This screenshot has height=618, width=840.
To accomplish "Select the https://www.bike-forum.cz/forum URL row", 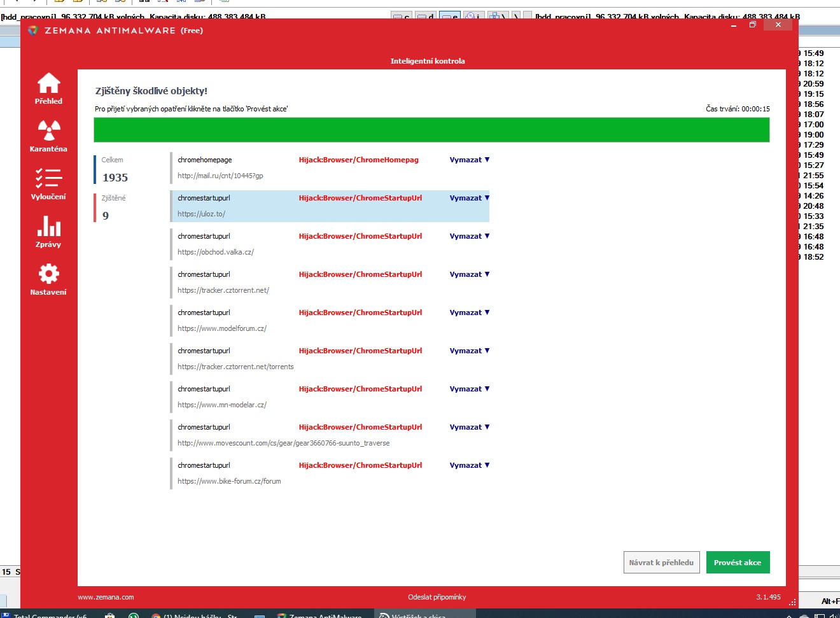I will click(x=229, y=481).
